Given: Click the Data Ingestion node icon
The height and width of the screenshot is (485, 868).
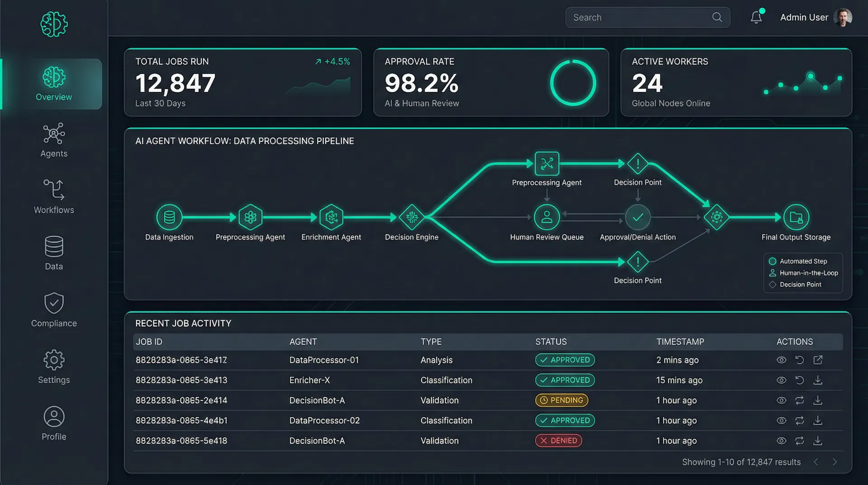Looking at the screenshot, I should 169,217.
